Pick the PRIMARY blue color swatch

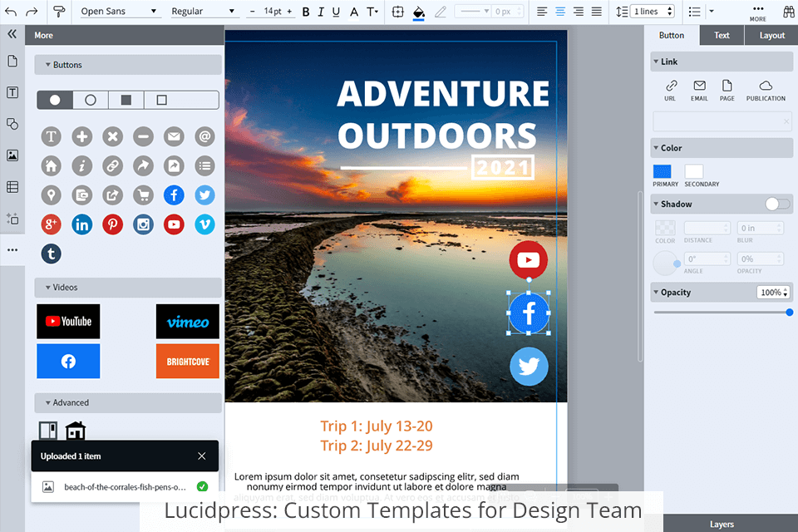tap(663, 171)
